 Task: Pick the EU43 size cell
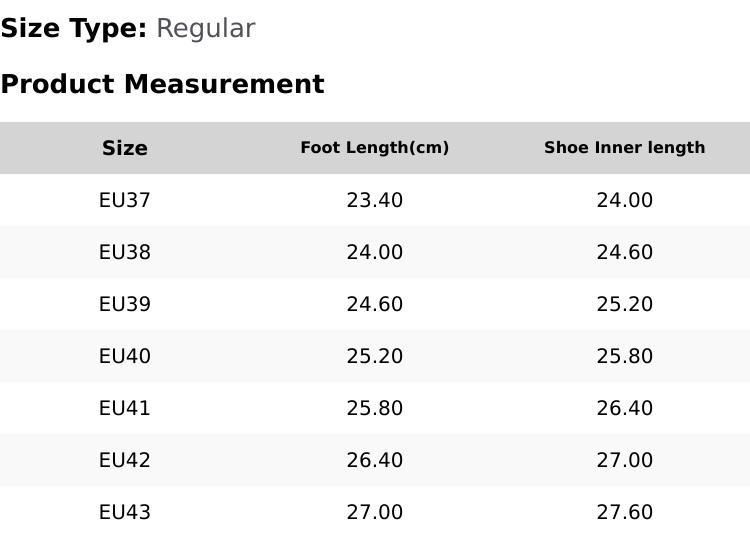(125, 512)
